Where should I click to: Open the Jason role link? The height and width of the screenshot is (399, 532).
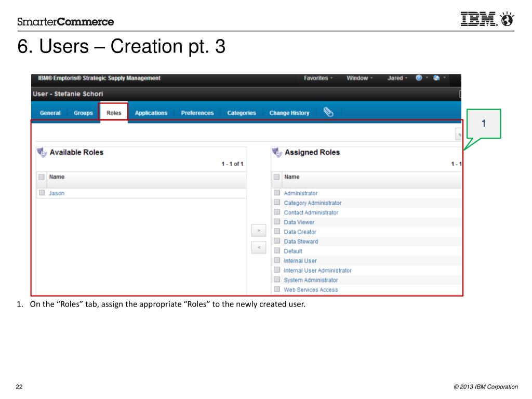(56, 193)
